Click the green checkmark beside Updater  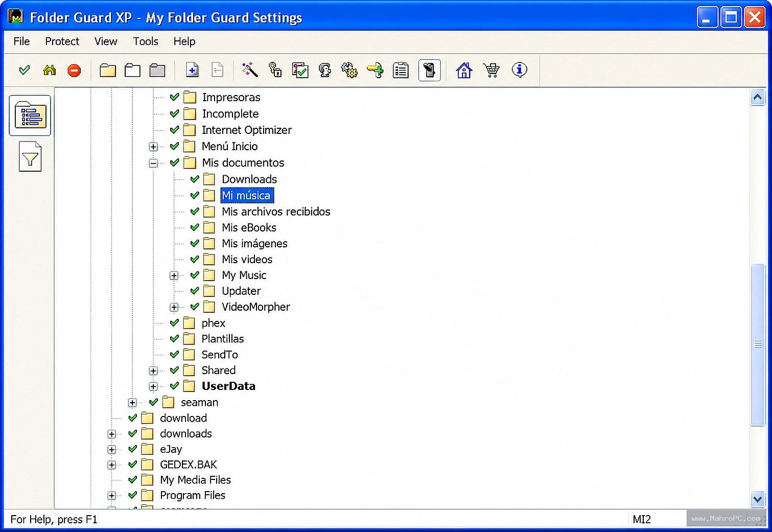195,291
